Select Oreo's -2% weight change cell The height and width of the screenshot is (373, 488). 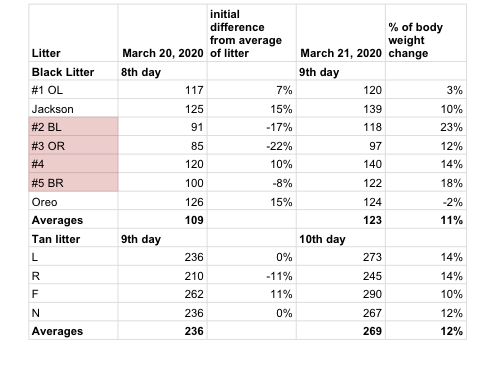pyautogui.click(x=426, y=201)
